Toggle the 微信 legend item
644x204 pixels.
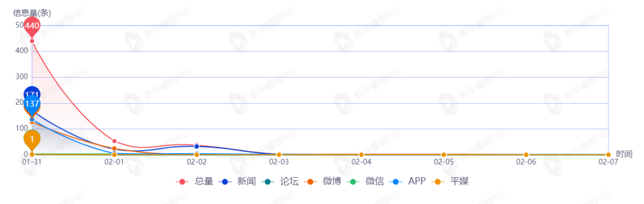[x=365, y=182]
